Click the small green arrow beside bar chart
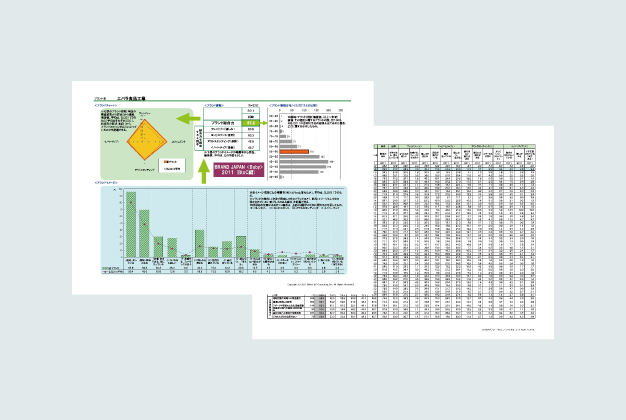 [x=262, y=121]
